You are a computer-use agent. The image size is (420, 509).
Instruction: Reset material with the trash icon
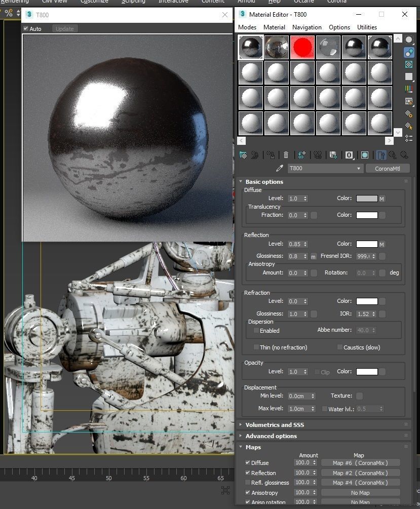point(286,155)
